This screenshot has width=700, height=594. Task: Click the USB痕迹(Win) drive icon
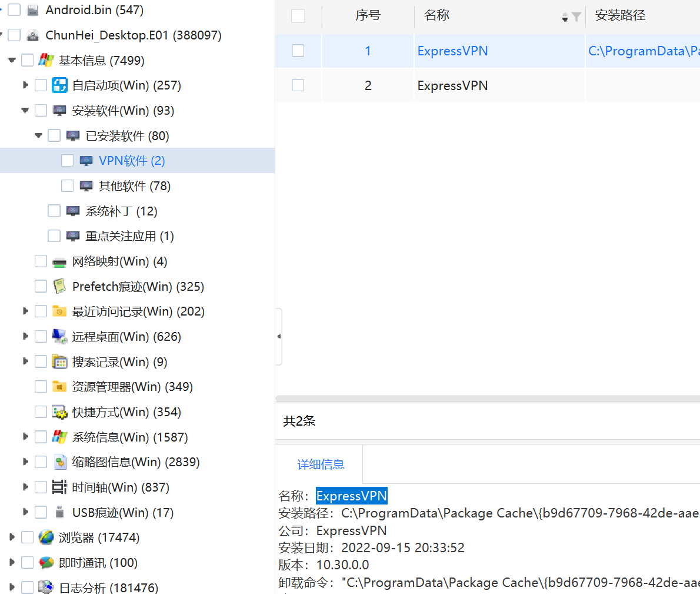(x=59, y=512)
